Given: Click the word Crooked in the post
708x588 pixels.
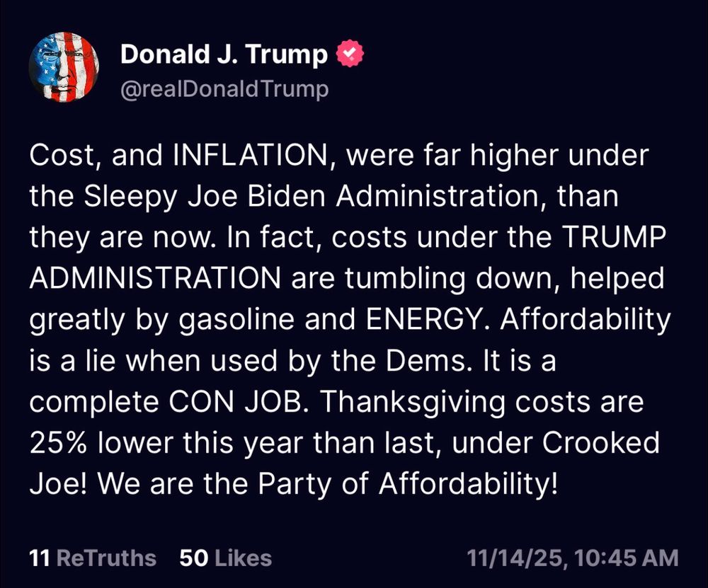Looking at the screenshot, I should tap(601, 442).
